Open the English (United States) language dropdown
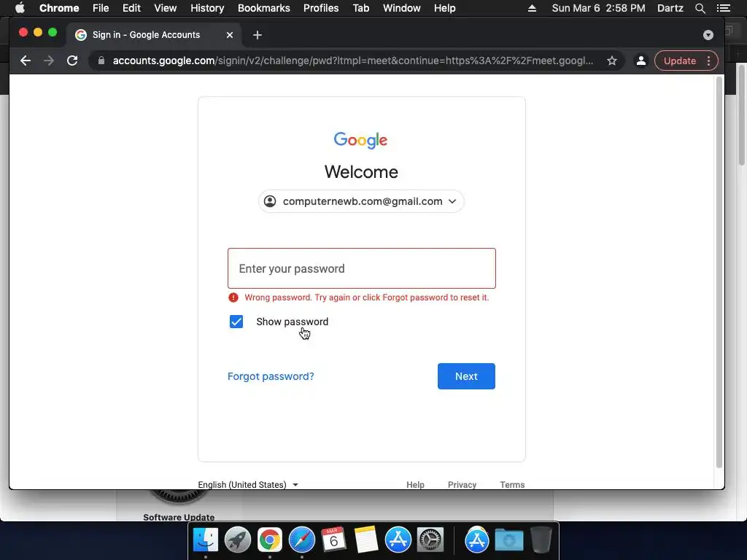 point(248,484)
